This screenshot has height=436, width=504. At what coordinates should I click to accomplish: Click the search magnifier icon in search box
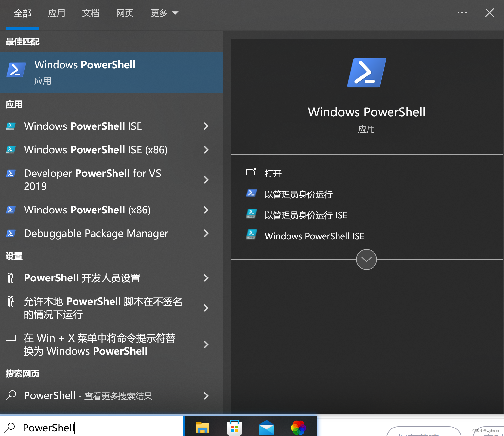pos(10,428)
